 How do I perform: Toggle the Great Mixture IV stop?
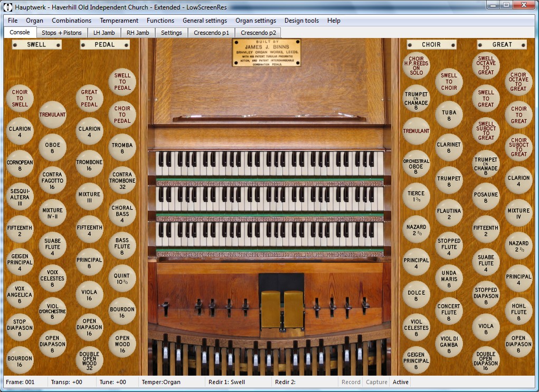coord(519,213)
